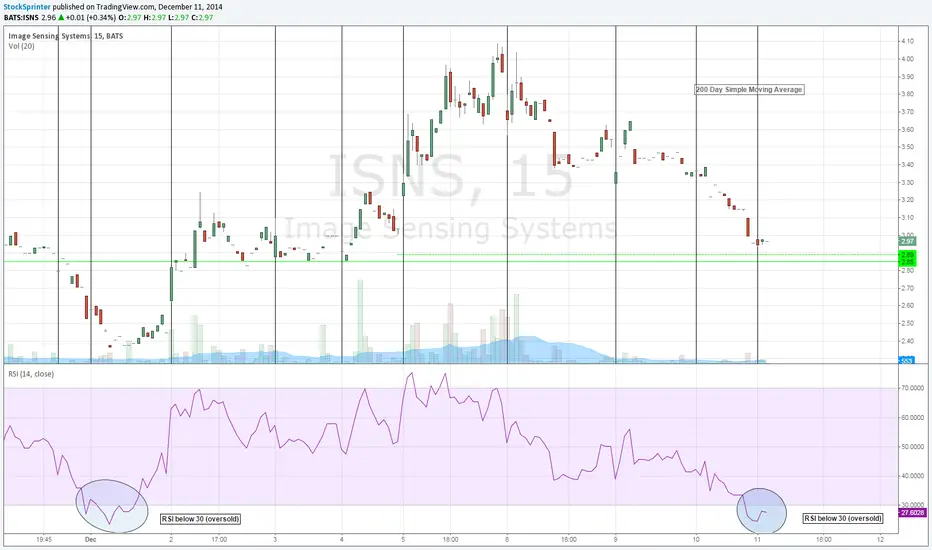Screen dimensions: 932x550
Task: Click the date 9 label on time axis
Action: click(x=616, y=540)
